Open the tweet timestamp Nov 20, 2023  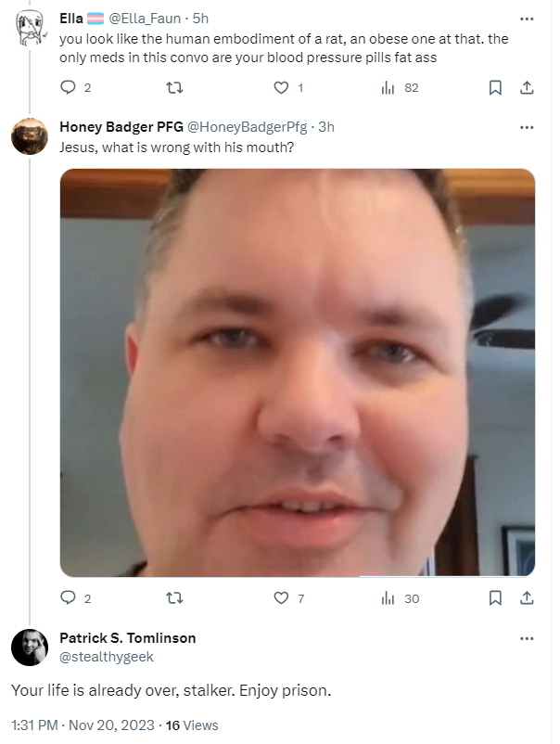click(x=111, y=725)
